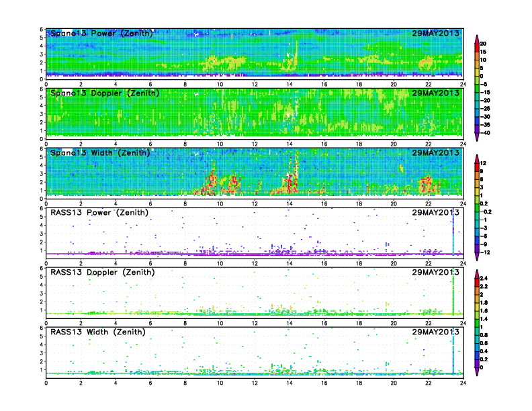Click the hour 18 tick under RASS13 Doppler panel
The image size is (532, 411).
click(x=359, y=323)
